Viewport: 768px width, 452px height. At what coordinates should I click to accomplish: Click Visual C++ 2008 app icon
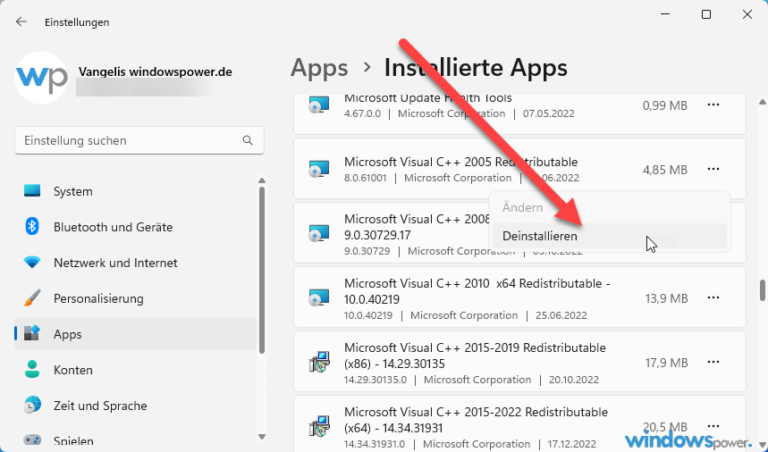tap(319, 233)
